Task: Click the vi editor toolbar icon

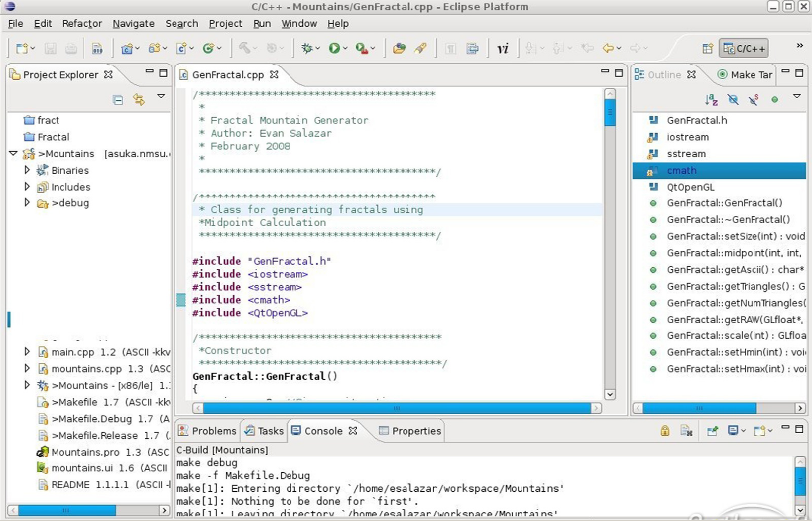Action: click(x=502, y=48)
